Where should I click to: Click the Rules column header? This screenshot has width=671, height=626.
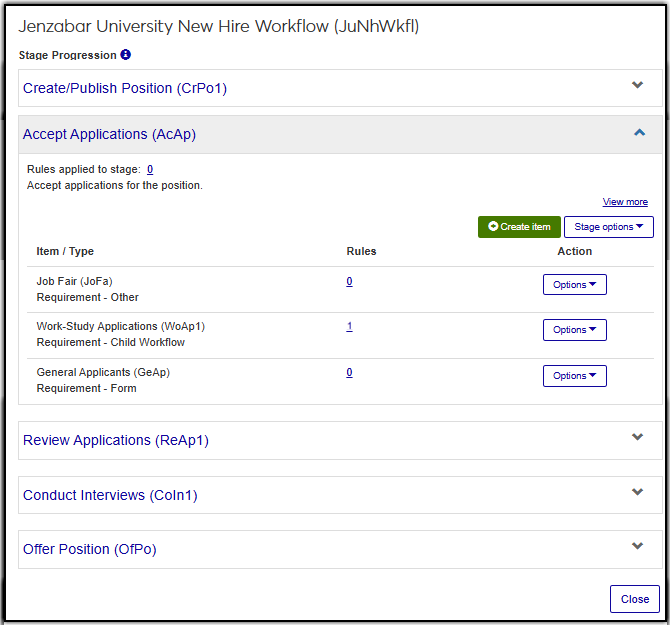(361, 251)
